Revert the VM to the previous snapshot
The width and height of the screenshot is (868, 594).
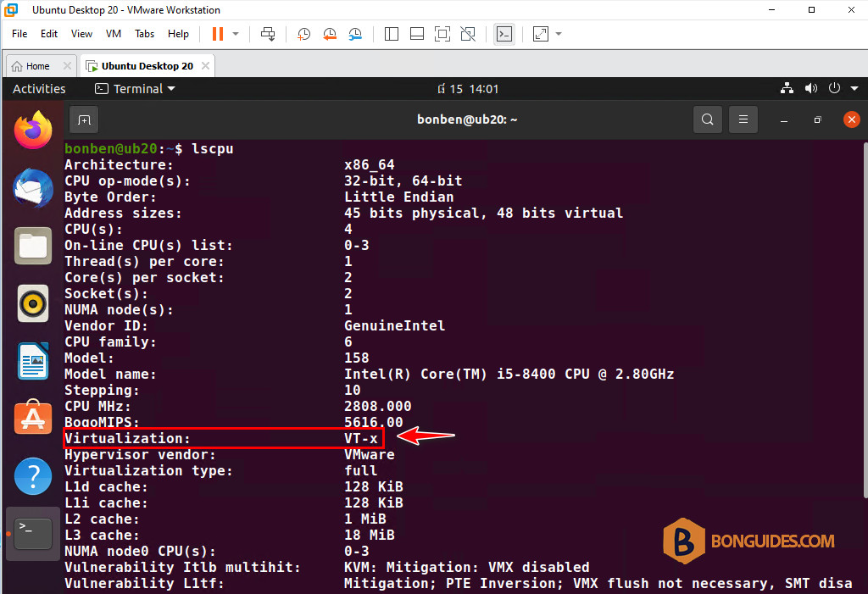coord(330,35)
